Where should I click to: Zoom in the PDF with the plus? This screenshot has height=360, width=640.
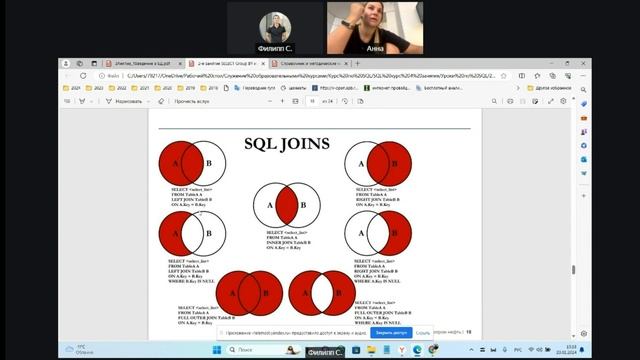[x=282, y=101]
